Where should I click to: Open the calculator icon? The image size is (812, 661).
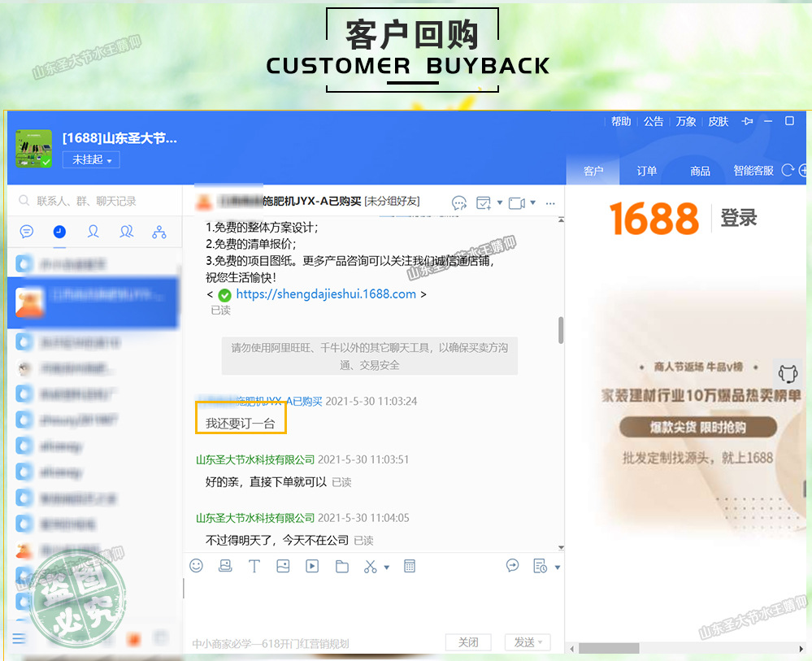410,566
